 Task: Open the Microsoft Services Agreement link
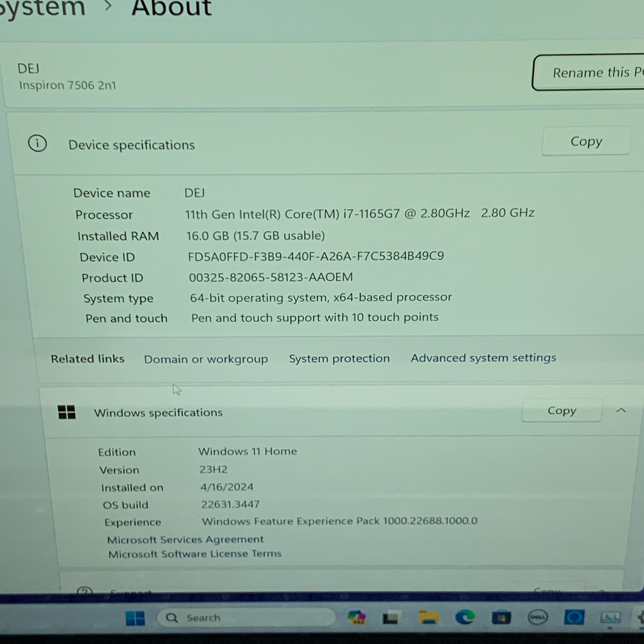click(185, 539)
